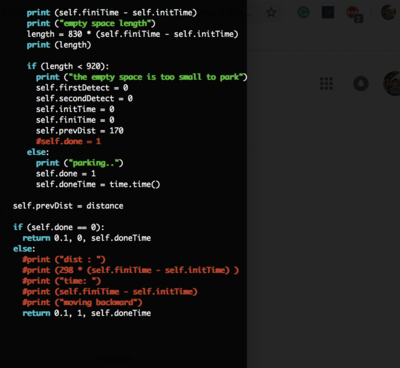This screenshot has height=368, width=400.
Task: Select the print "parking.." line
Action: click(x=80, y=163)
